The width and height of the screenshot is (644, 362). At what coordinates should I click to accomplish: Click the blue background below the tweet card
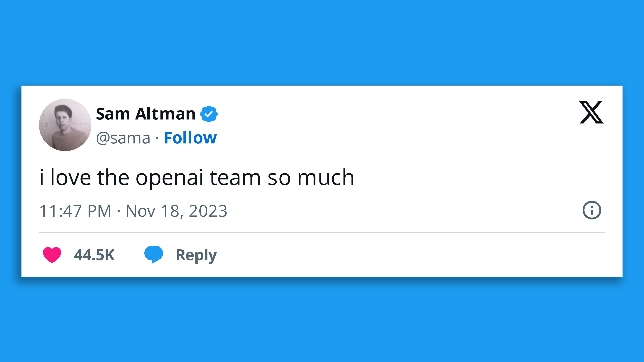[x=322, y=320]
